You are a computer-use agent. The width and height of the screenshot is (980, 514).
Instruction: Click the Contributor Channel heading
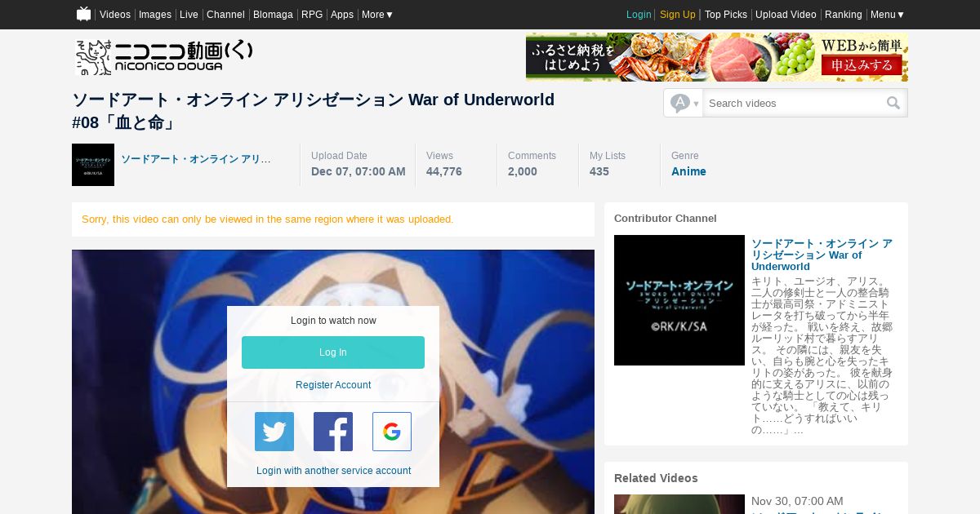point(666,219)
